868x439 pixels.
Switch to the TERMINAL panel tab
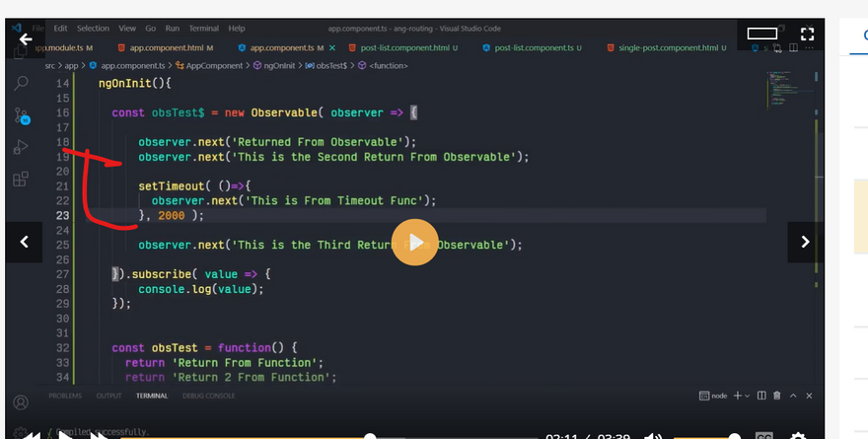point(152,396)
